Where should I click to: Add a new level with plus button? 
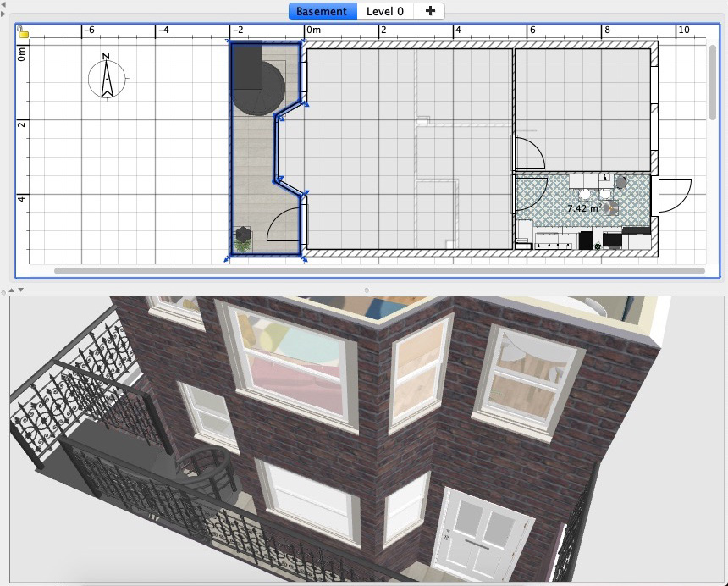(x=430, y=11)
